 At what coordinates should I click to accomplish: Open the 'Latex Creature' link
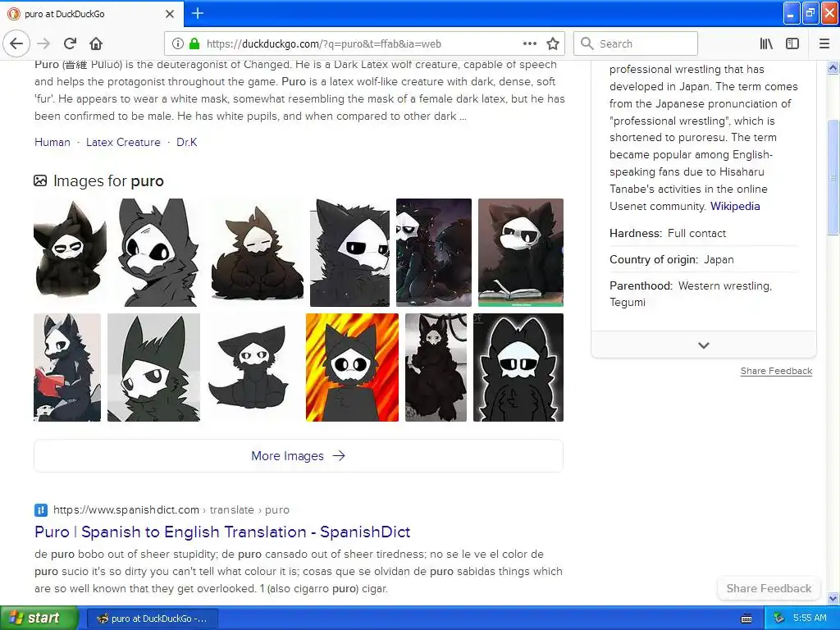pos(123,142)
